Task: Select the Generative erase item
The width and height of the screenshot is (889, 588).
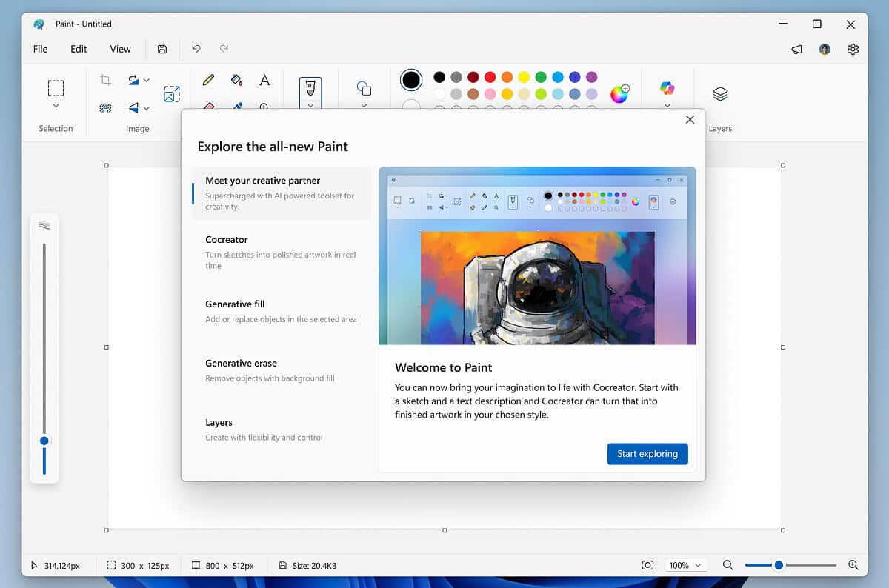Action: tap(282, 370)
